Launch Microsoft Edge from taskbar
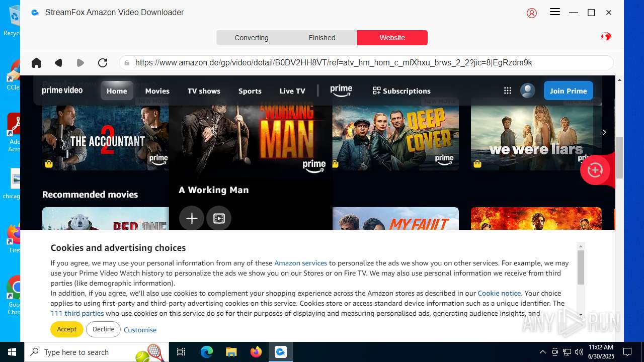Image resolution: width=644 pixels, height=362 pixels. (207, 352)
